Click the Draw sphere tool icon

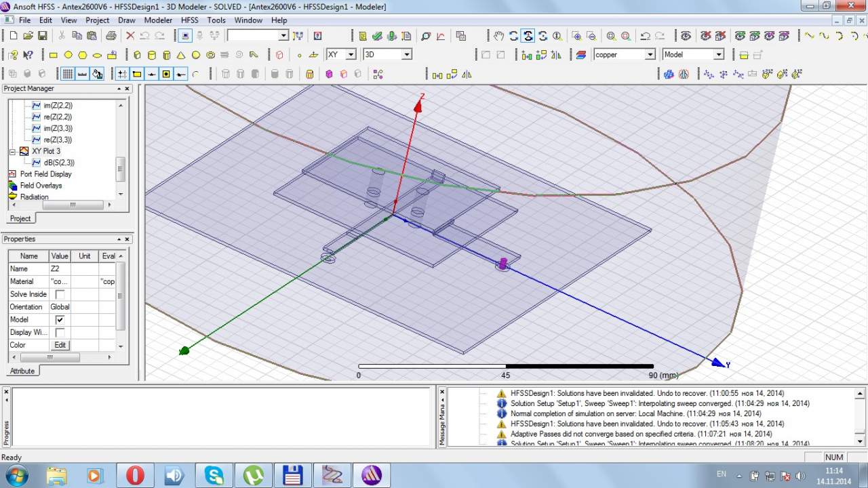(x=196, y=55)
